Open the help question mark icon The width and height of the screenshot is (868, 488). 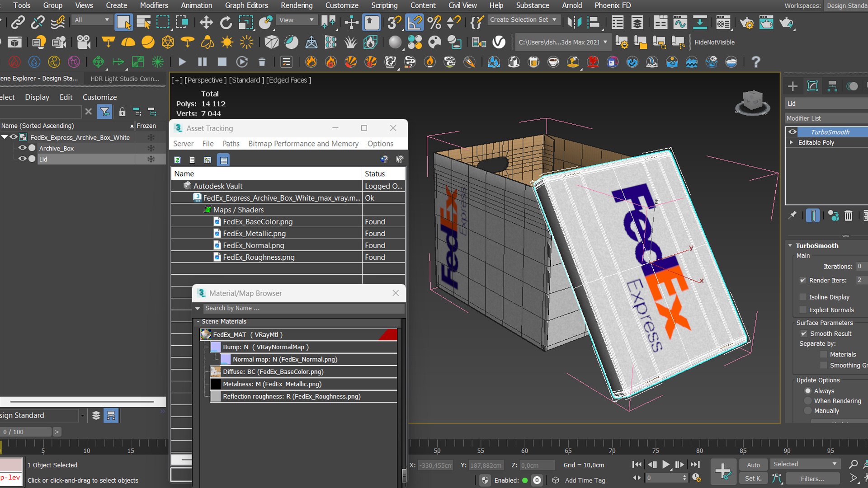755,62
